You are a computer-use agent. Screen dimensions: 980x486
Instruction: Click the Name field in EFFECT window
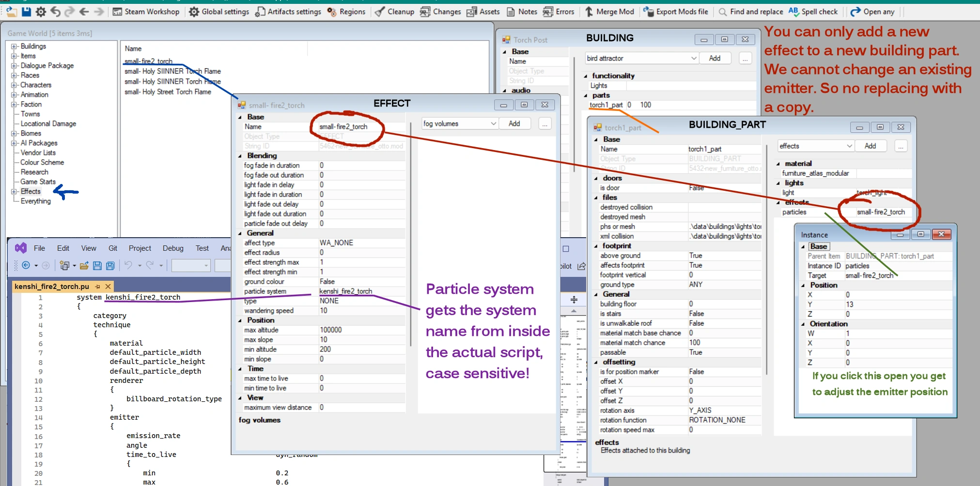[361, 127]
